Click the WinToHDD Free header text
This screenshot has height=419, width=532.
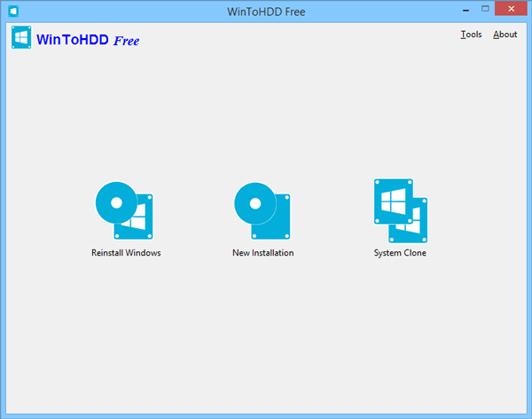pyautogui.click(x=88, y=40)
